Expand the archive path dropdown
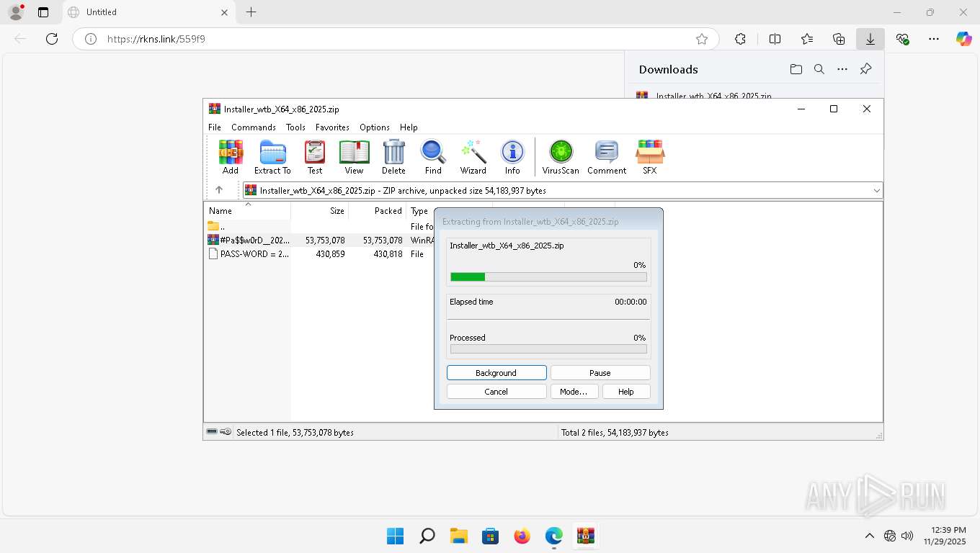 pyautogui.click(x=876, y=191)
